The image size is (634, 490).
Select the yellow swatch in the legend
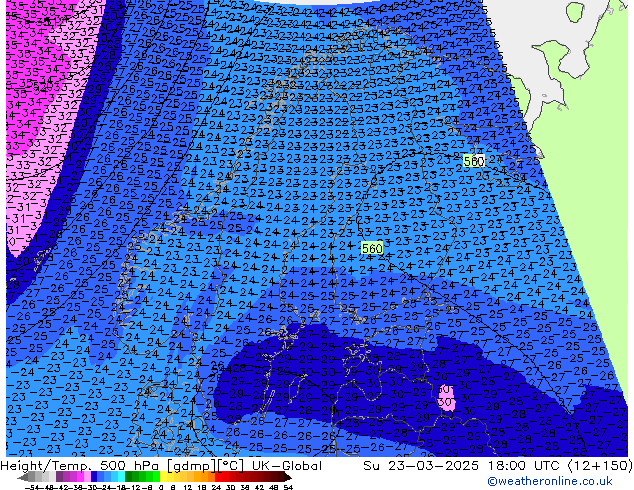pyautogui.click(x=163, y=477)
